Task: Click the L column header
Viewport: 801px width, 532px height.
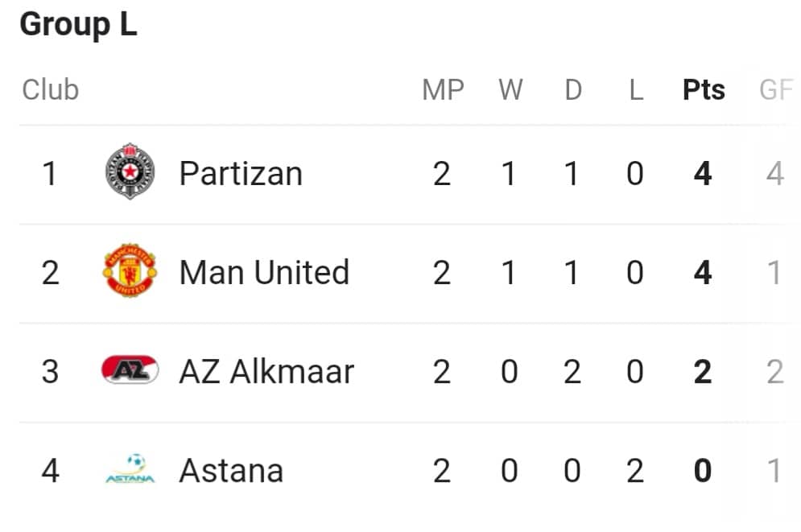Action: point(636,90)
